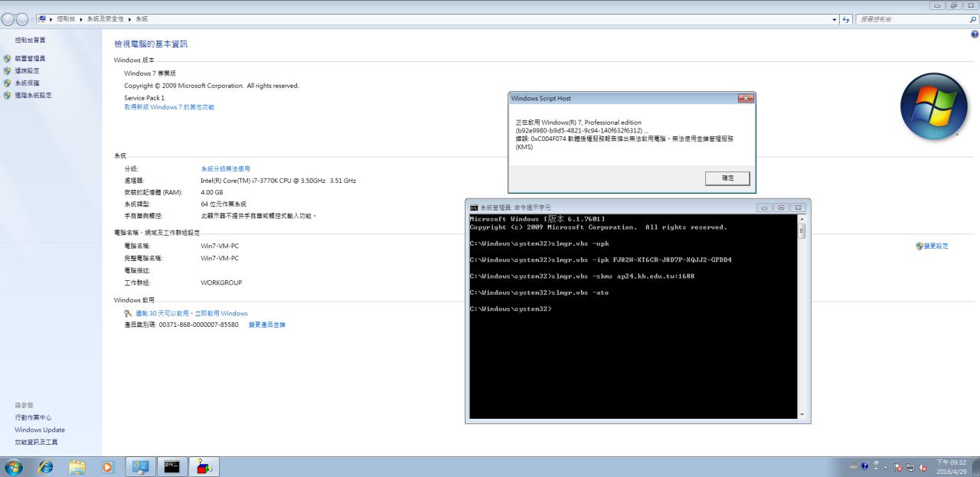Click 變更產品金鑰 link

[266, 325]
